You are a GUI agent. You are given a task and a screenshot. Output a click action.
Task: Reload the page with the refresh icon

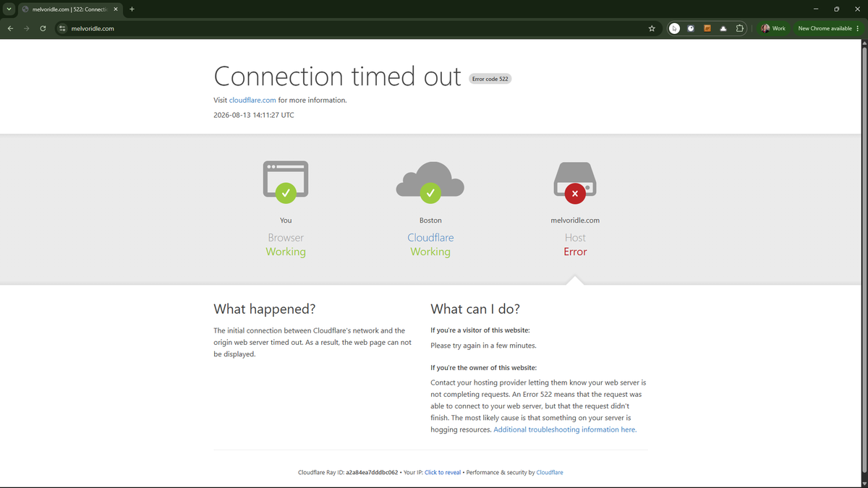[x=43, y=28]
